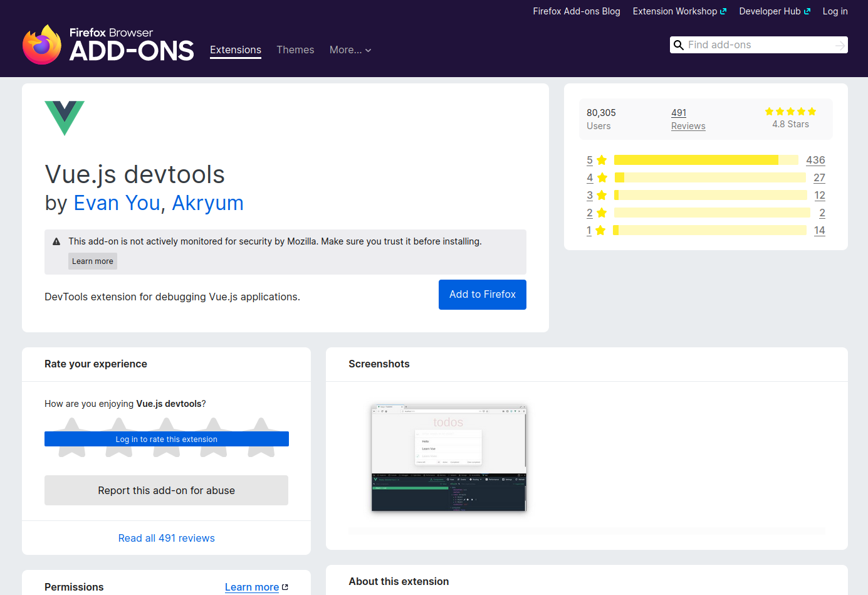Viewport: 868px width, 595px height.
Task: Click Learn more in security notice
Action: point(93,261)
